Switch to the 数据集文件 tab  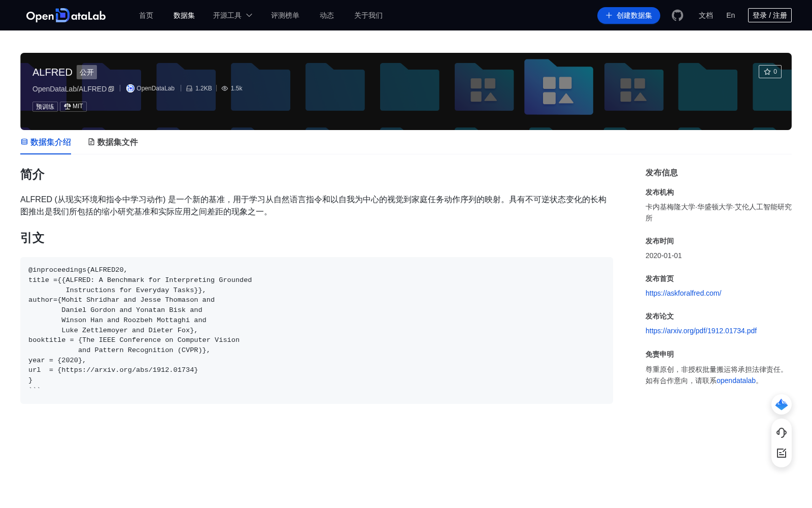pos(113,142)
